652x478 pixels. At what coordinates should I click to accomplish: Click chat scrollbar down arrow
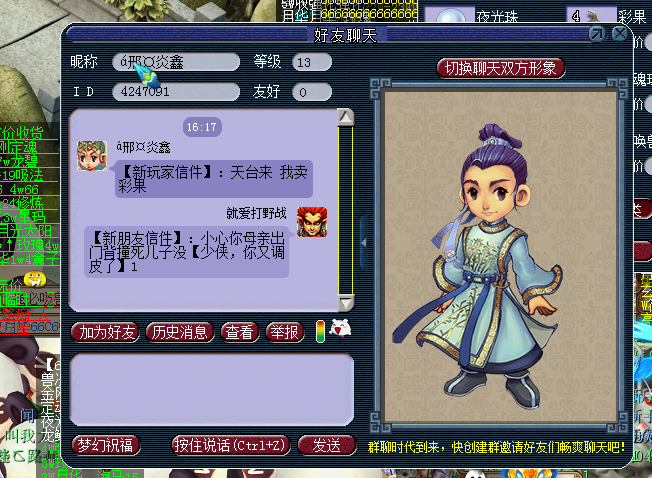(346, 303)
